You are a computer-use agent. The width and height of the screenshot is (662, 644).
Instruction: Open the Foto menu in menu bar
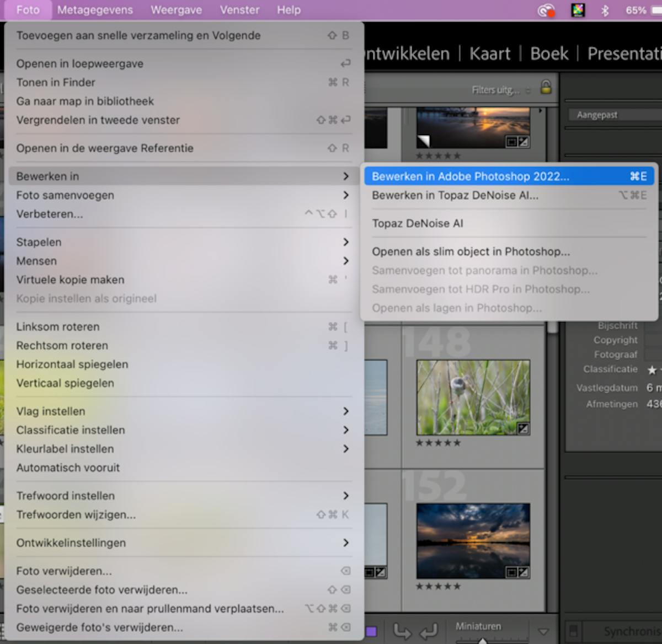(x=28, y=10)
